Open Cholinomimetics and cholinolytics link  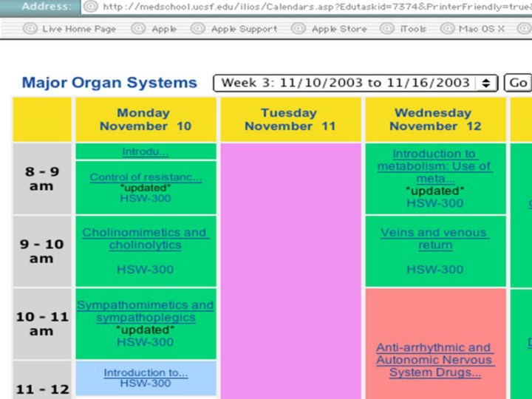(x=146, y=239)
